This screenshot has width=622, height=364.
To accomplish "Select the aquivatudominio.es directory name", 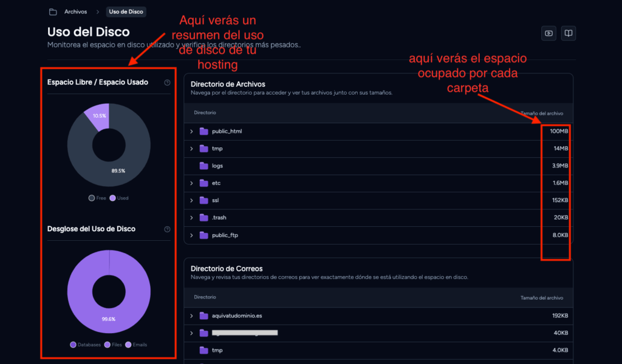I will click(237, 315).
